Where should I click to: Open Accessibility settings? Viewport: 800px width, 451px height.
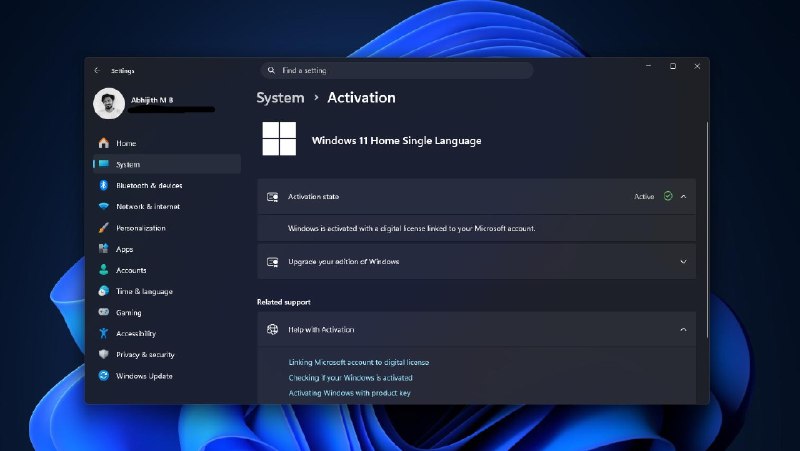click(167, 333)
